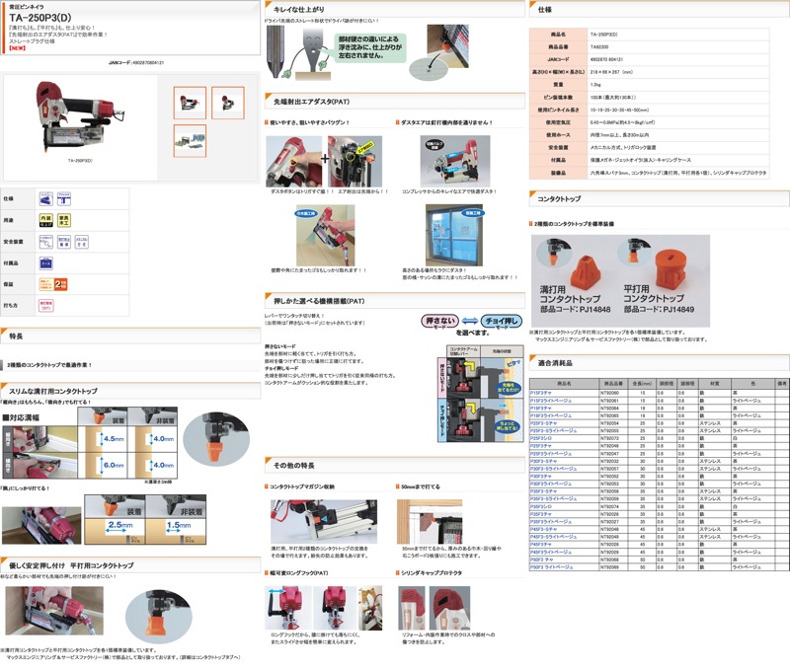790x672 pixels.
Task: Click the blue double arrow between mode pills
Action: 470,321
